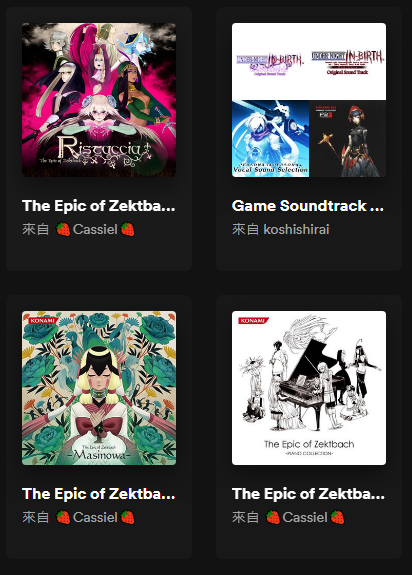
Task: Click KONAMI logo on Piano Collection cover
Action: coord(253,321)
